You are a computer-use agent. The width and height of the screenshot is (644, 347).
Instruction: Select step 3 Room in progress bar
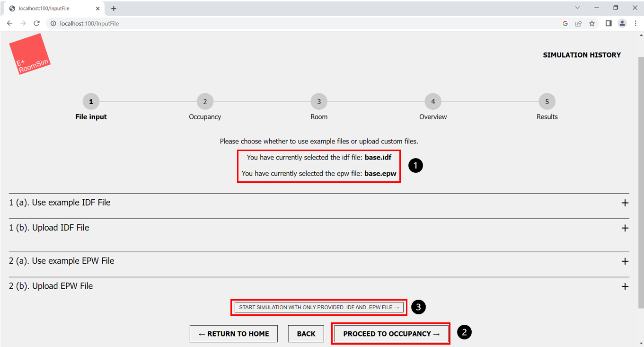click(x=319, y=101)
